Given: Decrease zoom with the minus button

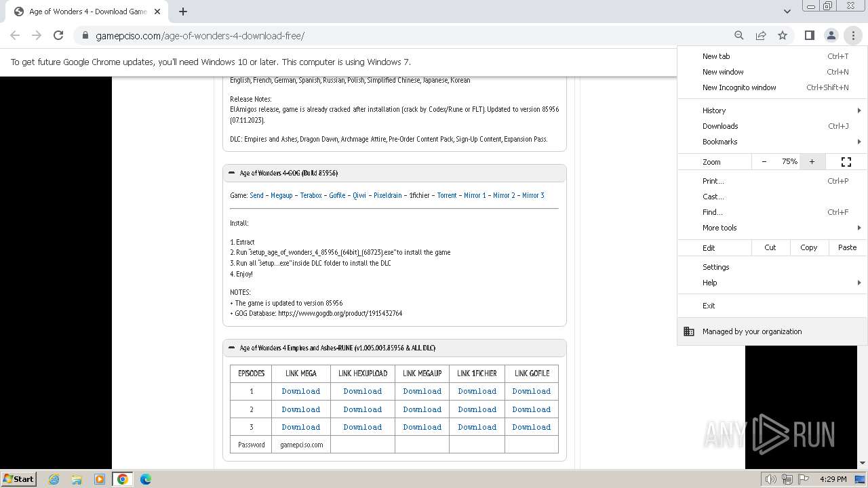Looking at the screenshot, I should tap(764, 161).
